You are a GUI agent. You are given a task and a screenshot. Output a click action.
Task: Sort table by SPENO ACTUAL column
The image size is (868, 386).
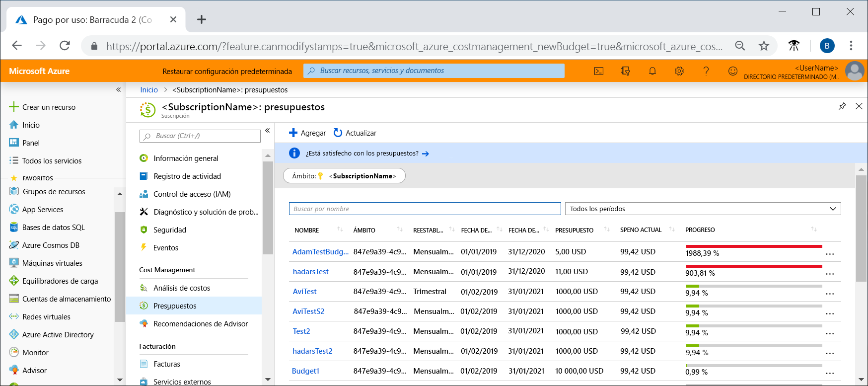[x=641, y=230]
